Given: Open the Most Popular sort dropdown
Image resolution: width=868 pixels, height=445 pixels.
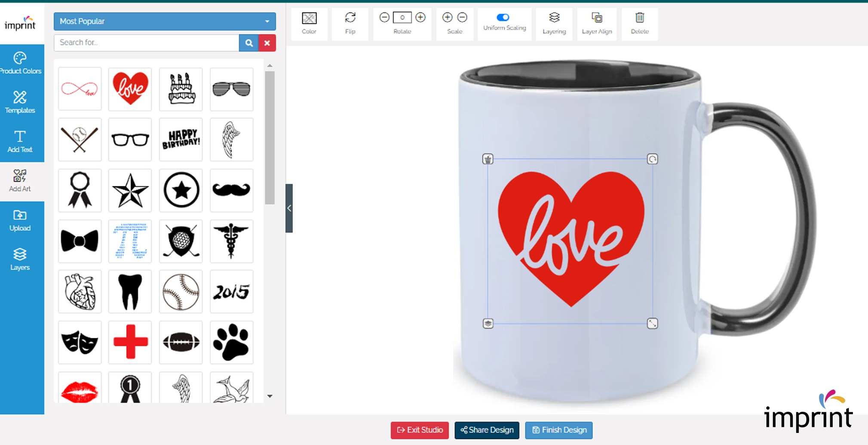Looking at the screenshot, I should (x=164, y=21).
